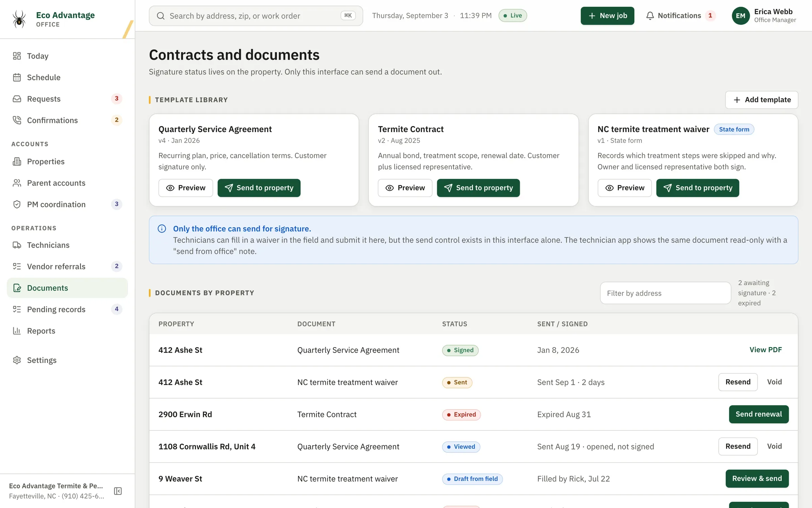The width and height of the screenshot is (812, 508).
Task: Send renewal for 2900 Erwin Rd
Action: [759, 414]
